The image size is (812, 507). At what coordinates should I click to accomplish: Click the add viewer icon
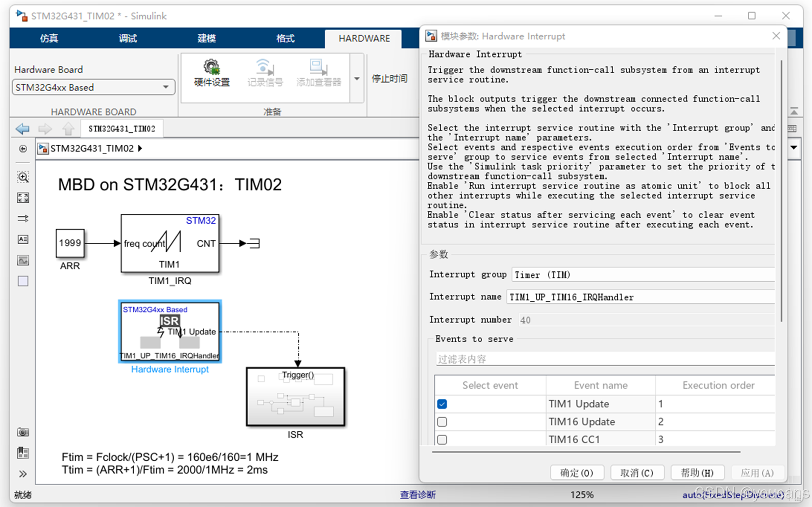pos(318,68)
